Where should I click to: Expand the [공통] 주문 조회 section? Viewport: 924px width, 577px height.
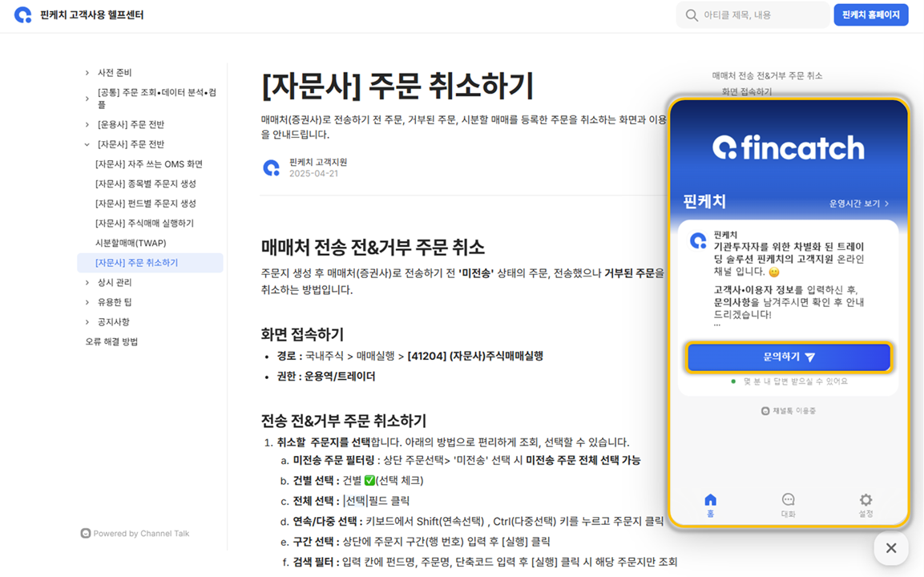click(87, 99)
